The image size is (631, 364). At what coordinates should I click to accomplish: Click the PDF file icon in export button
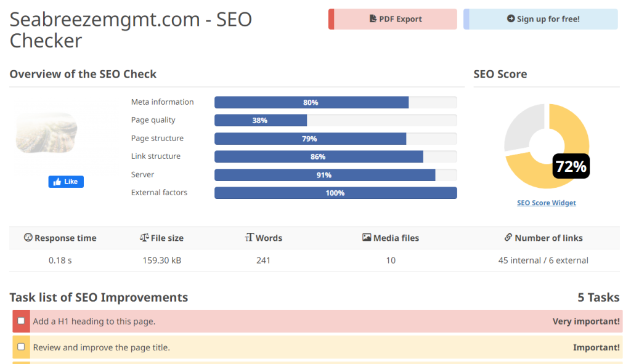click(373, 19)
